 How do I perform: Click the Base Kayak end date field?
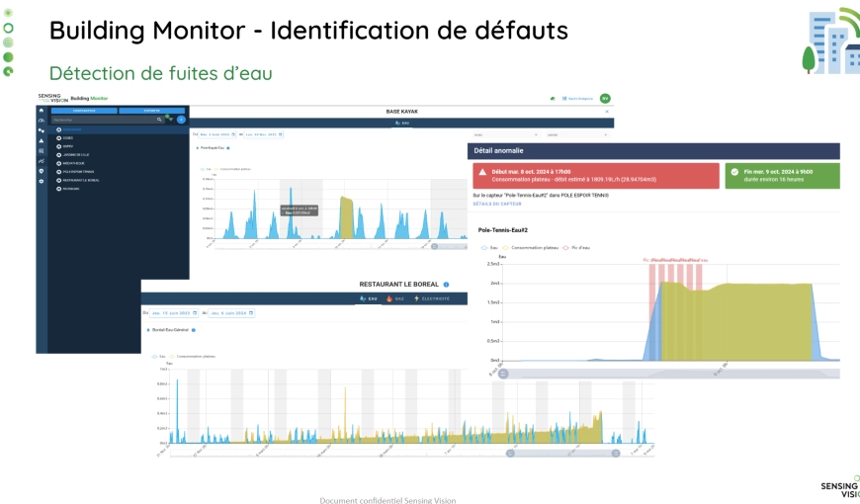click(x=264, y=134)
